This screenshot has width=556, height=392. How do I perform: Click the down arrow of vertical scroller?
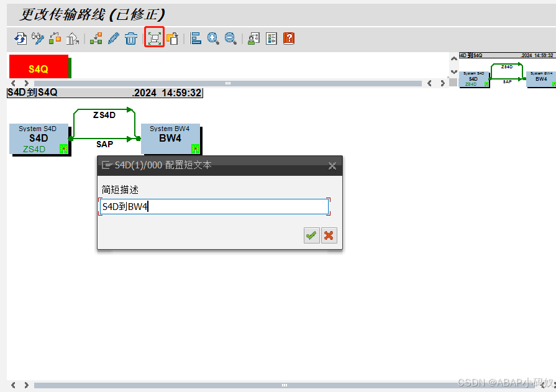[x=454, y=71]
